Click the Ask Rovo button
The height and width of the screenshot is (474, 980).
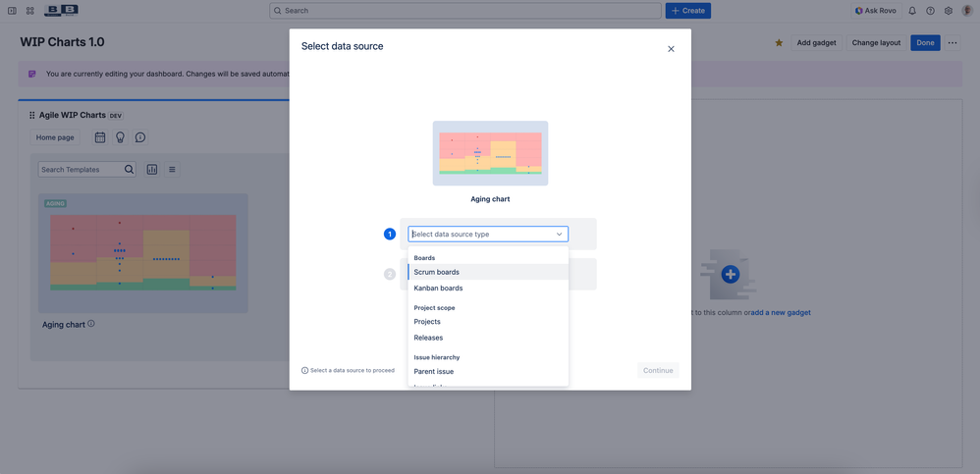tap(876, 11)
